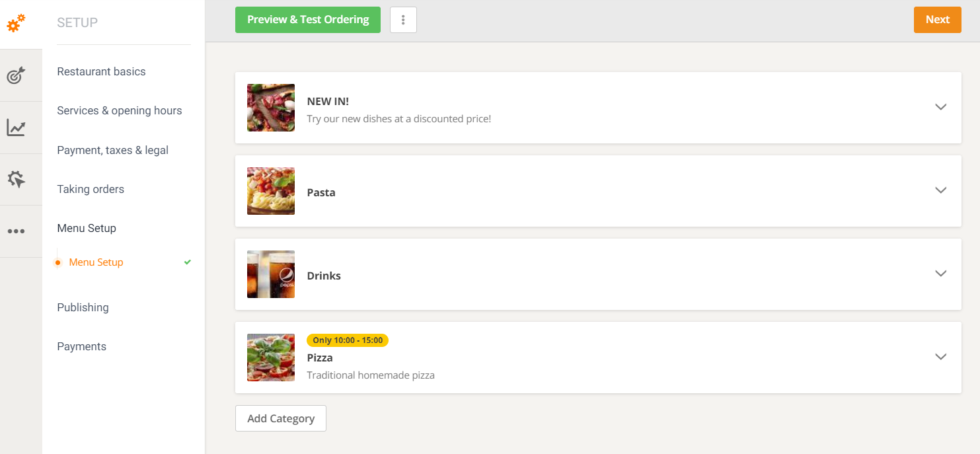Click the Pizza category thumbnail image
Viewport: 980px width, 454px height.
(x=270, y=358)
